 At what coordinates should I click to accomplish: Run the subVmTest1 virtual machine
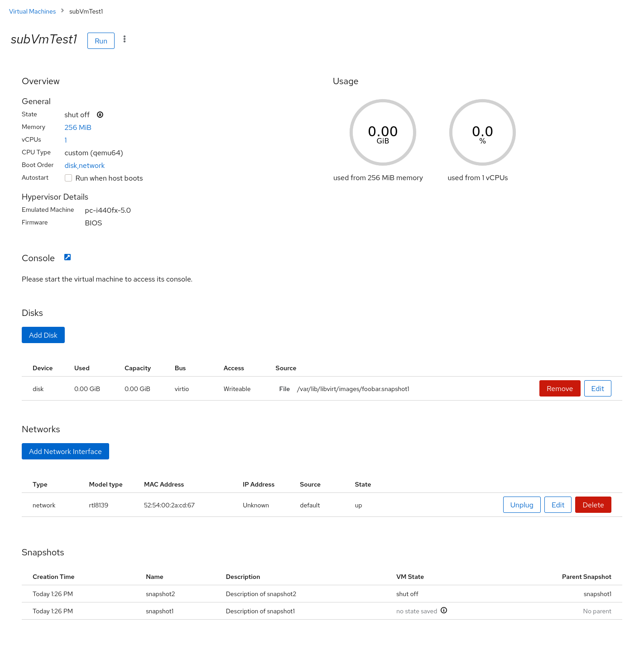(101, 40)
